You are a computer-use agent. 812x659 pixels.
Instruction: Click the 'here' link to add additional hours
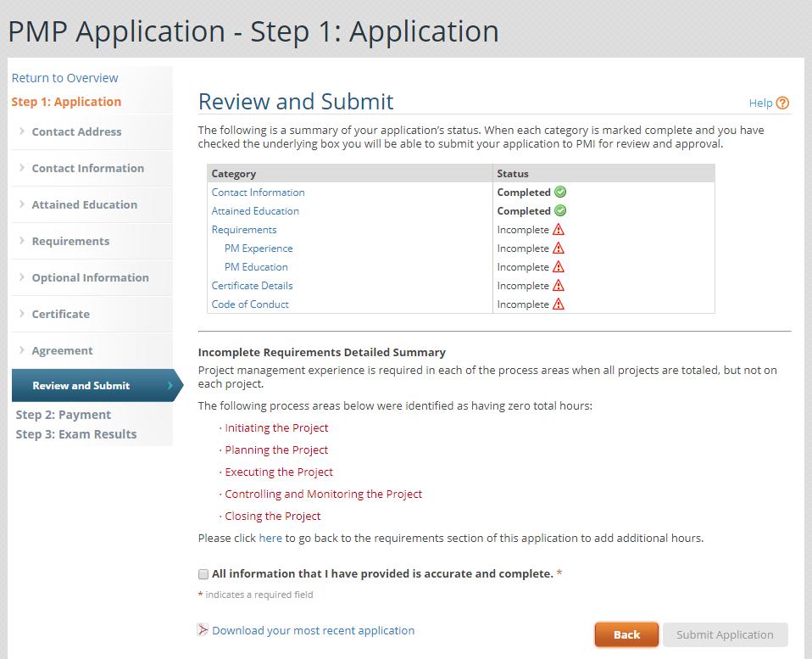click(x=271, y=537)
